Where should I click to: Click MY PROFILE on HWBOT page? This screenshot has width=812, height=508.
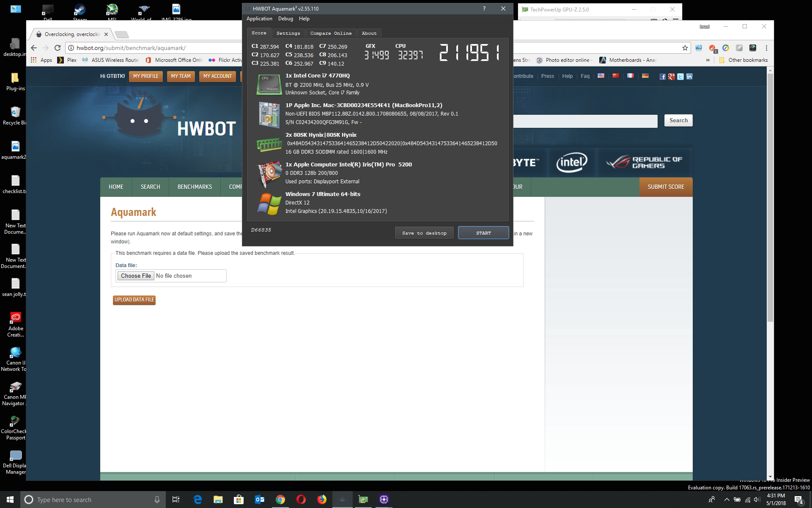[145, 76]
